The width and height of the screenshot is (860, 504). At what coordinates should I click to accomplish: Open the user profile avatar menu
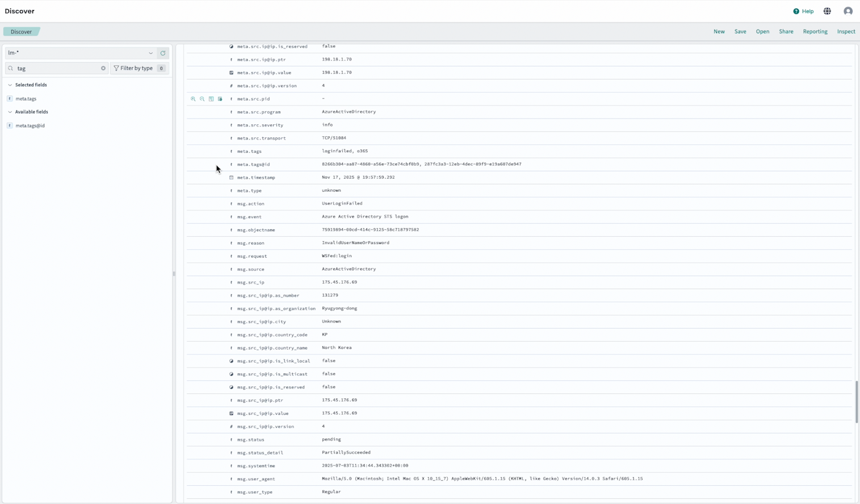tap(848, 11)
